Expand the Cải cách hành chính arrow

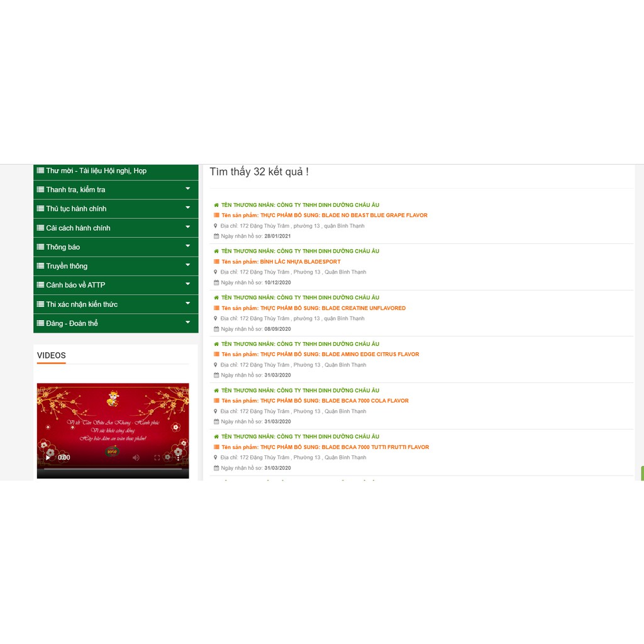pyautogui.click(x=187, y=226)
